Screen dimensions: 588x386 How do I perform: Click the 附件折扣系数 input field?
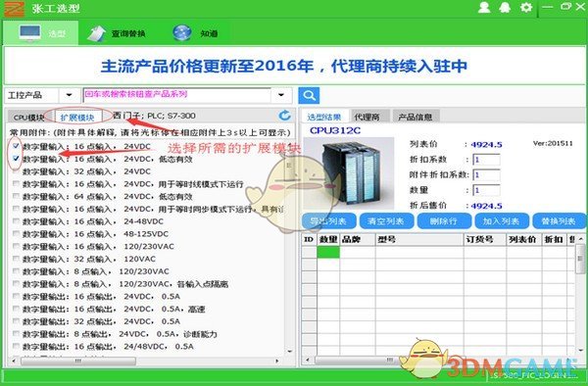pos(486,175)
